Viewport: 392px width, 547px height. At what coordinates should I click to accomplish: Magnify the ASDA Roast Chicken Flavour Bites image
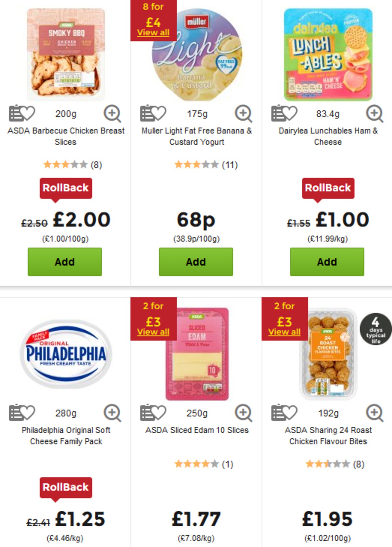[x=373, y=413]
